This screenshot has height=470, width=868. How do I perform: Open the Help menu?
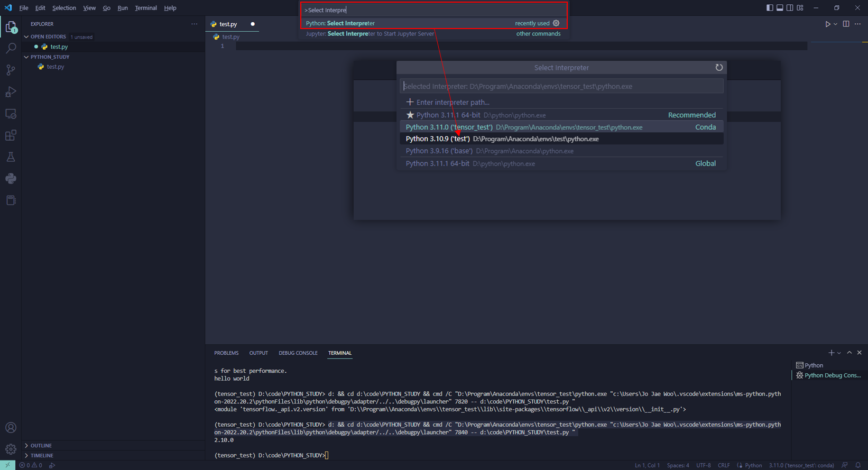point(170,8)
